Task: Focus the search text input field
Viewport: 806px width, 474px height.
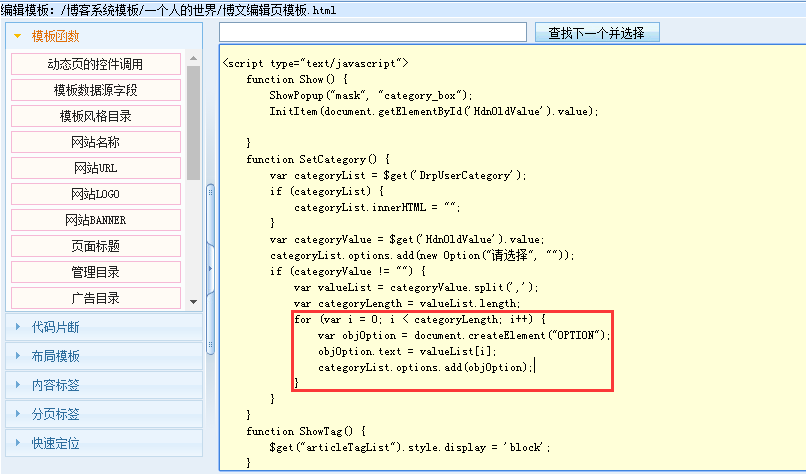Action: (x=372, y=33)
